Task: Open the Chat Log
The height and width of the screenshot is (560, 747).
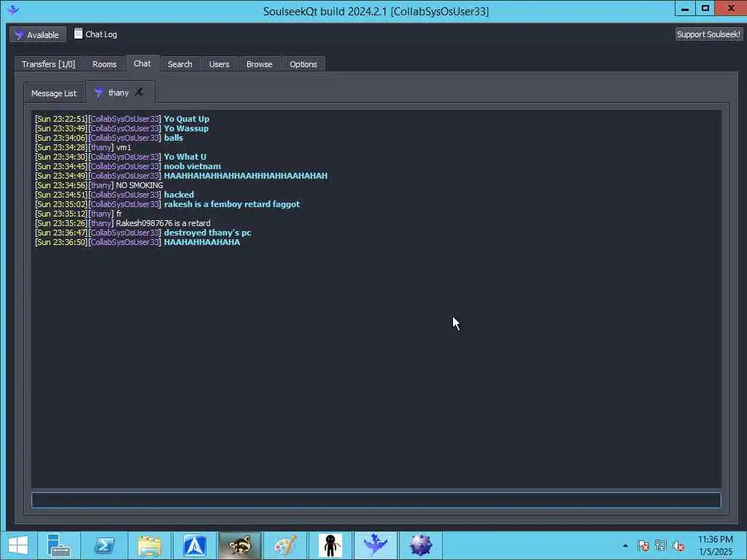Action: [96, 34]
